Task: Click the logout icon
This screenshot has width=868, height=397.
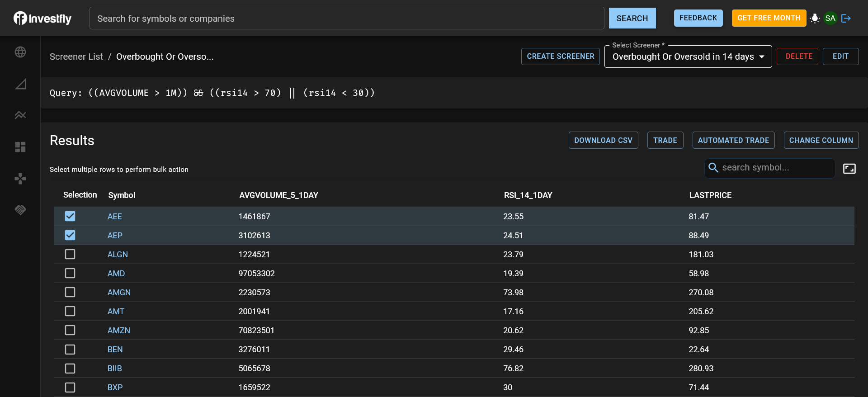Action: [846, 18]
